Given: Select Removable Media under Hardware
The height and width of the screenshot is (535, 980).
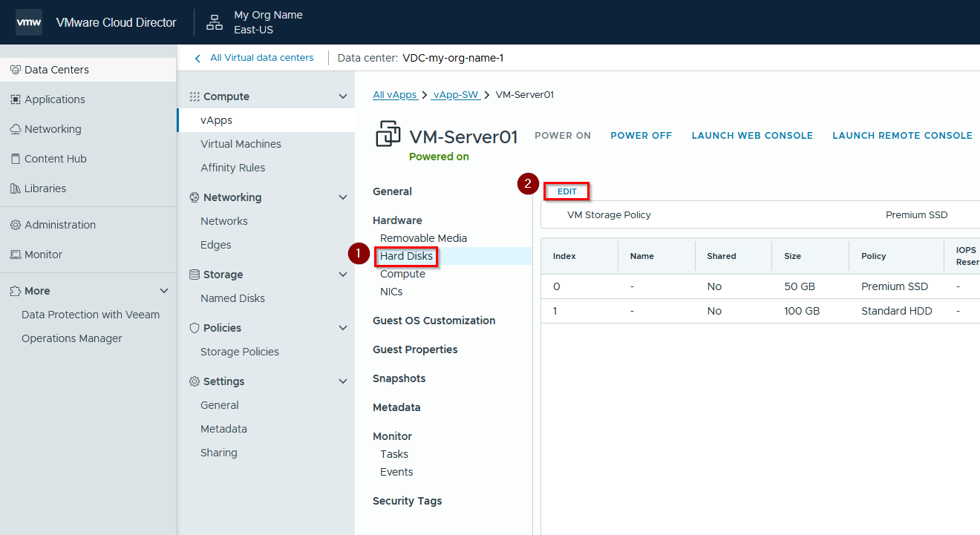Looking at the screenshot, I should (x=423, y=238).
